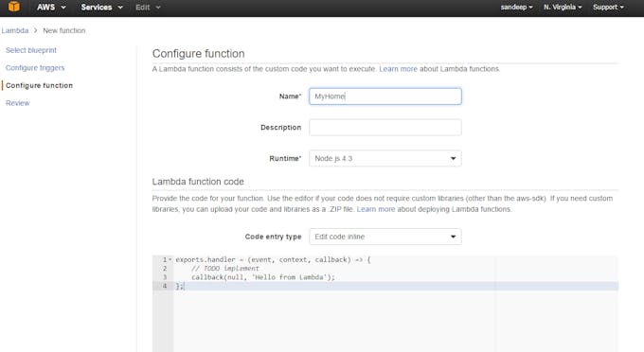Image resolution: width=644 pixels, height=352 pixels.
Task: Place cursor on callback line in code editor
Action: click(x=263, y=277)
